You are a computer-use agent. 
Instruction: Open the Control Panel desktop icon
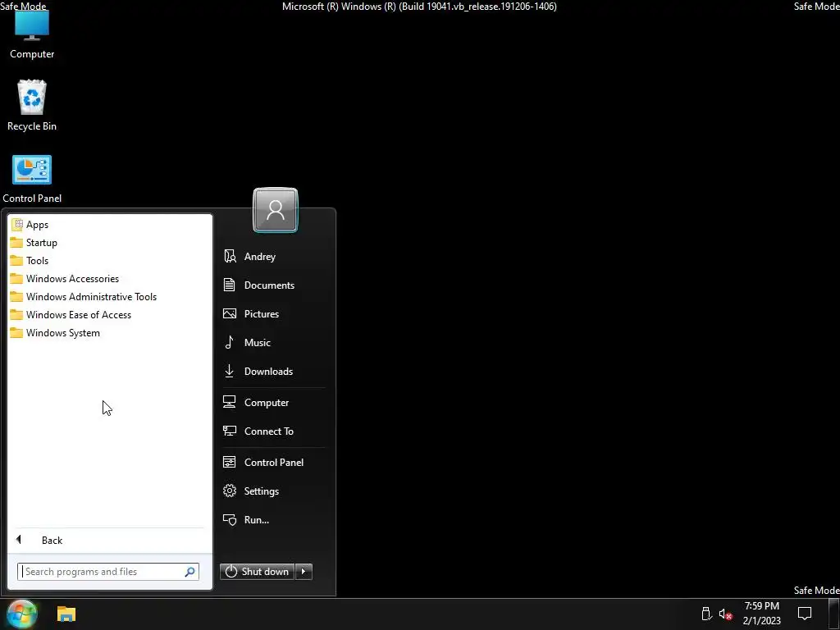(32, 179)
